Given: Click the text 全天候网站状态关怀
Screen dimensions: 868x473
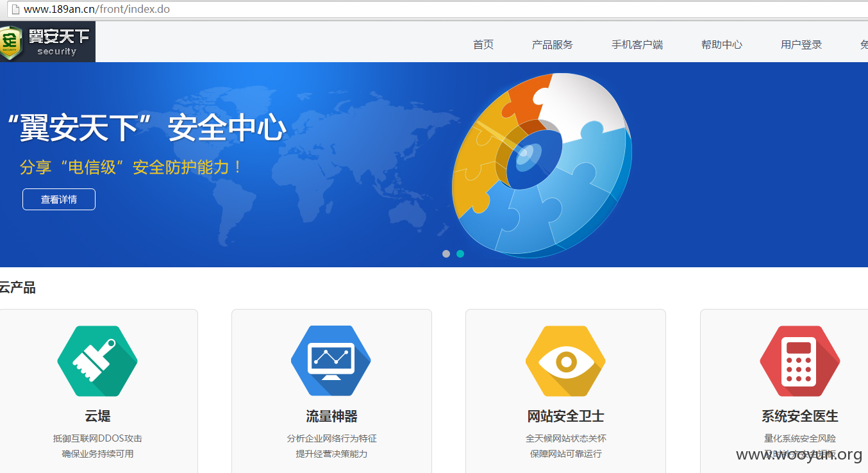Looking at the screenshot, I should point(565,438).
